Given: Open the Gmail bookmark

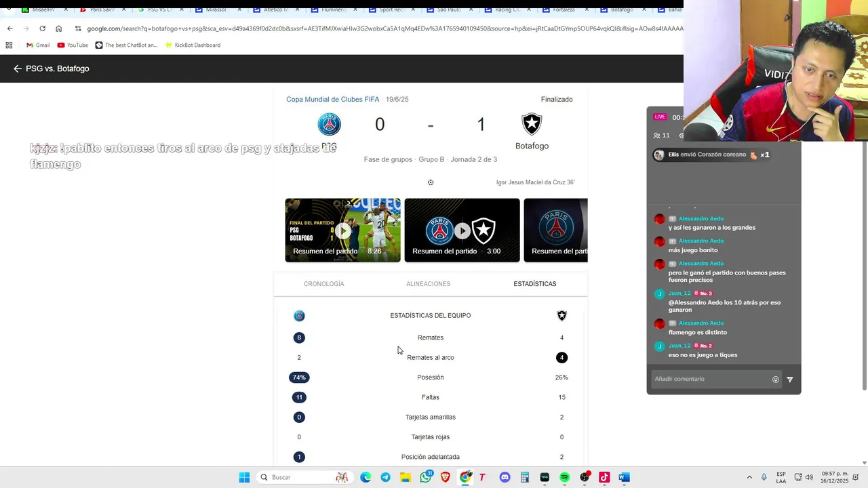Looking at the screenshot, I should tap(38, 45).
